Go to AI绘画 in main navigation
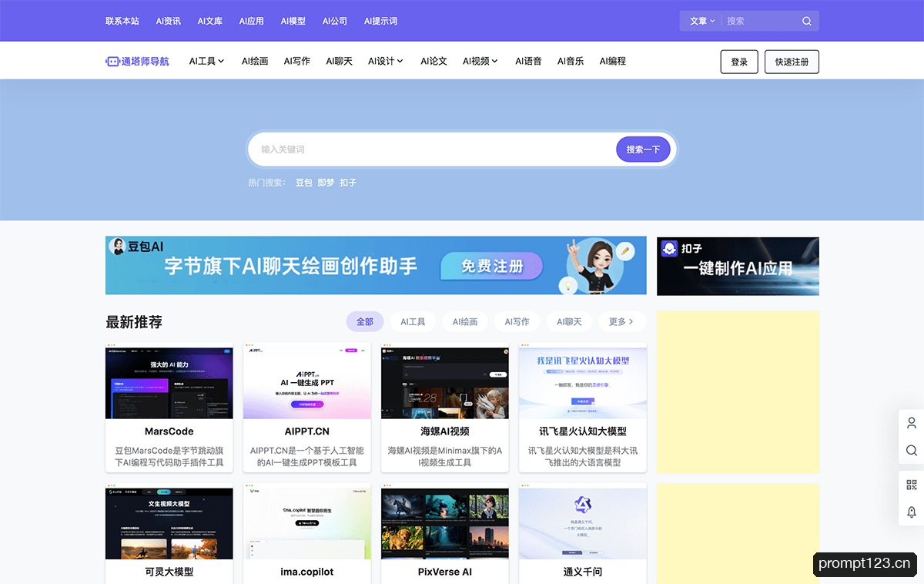Viewport: 924px width, 584px height. [255, 61]
